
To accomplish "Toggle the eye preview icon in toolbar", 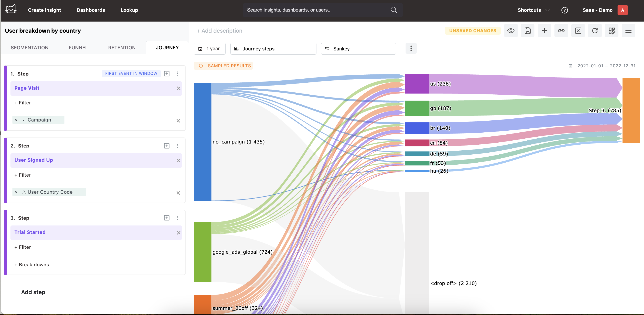I will (x=511, y=31).
